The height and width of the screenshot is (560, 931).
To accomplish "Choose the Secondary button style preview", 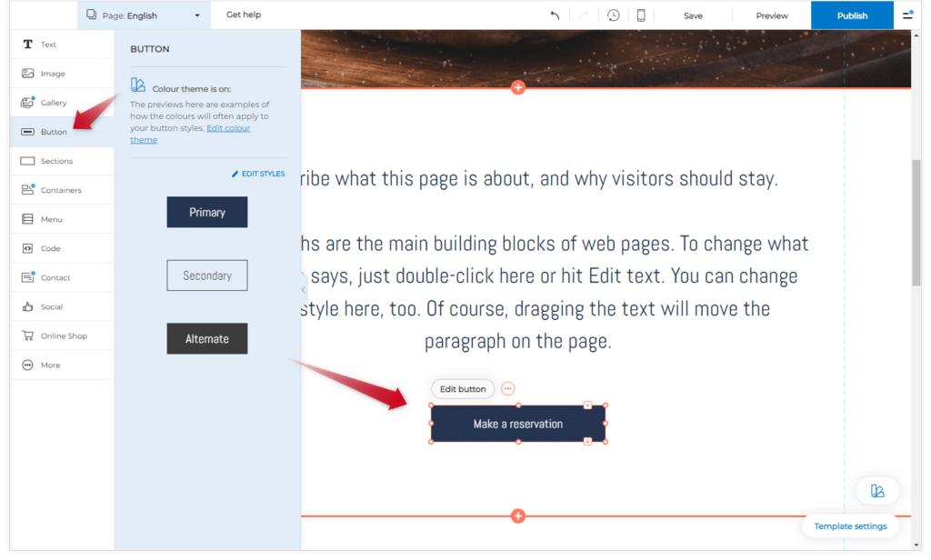I will tap(207, 275).
